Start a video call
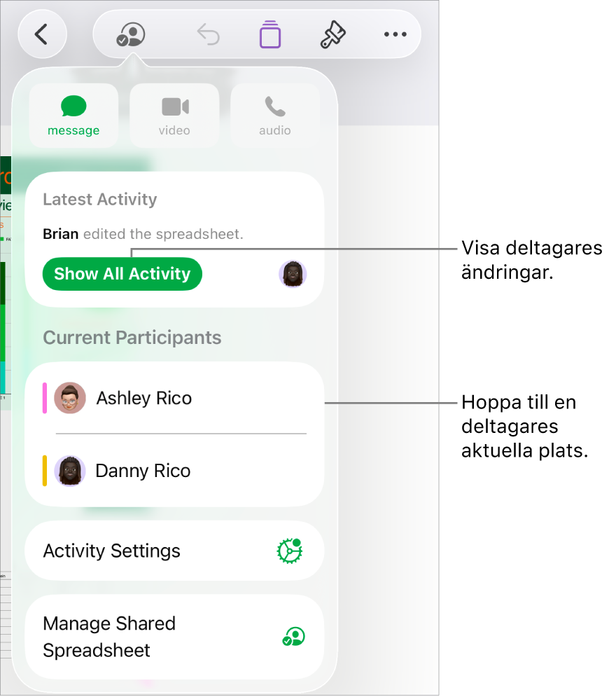Screen dimensions: 616x697 (x=174, y=115)
